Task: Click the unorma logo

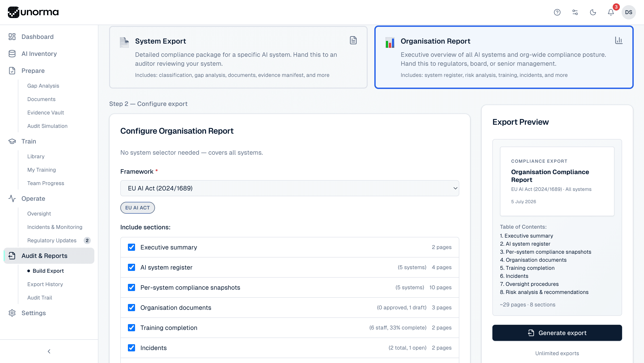Action: [33, 12]
